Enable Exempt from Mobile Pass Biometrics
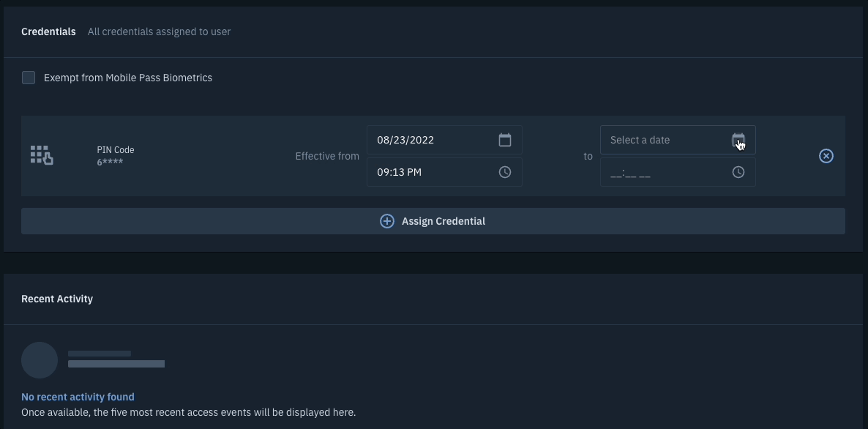The height and width of the screenshot is (429, 868). pyautogui.click(x=29, y=77)
